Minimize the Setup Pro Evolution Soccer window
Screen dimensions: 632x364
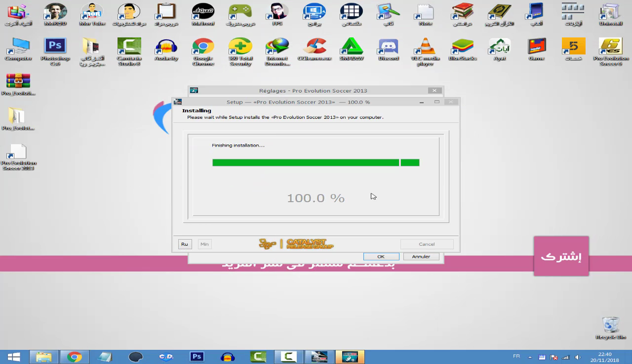[x=422, y=102]
